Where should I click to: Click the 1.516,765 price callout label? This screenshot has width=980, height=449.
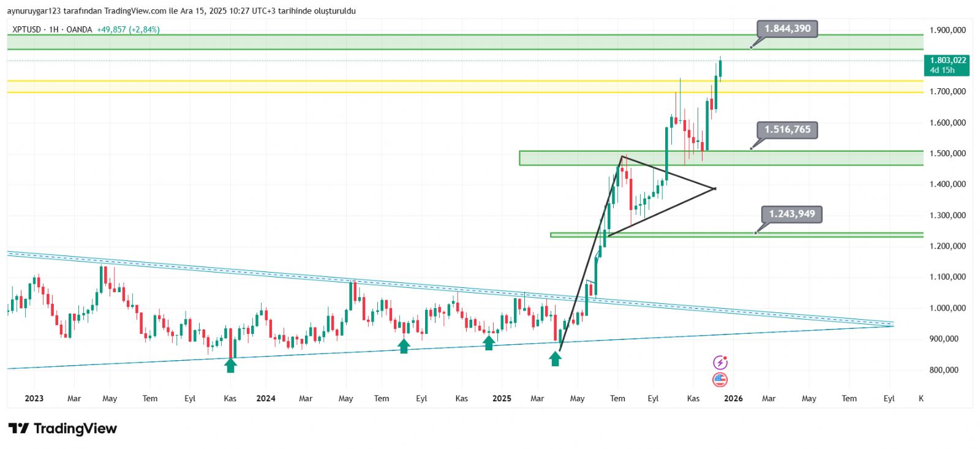point(787,130)
